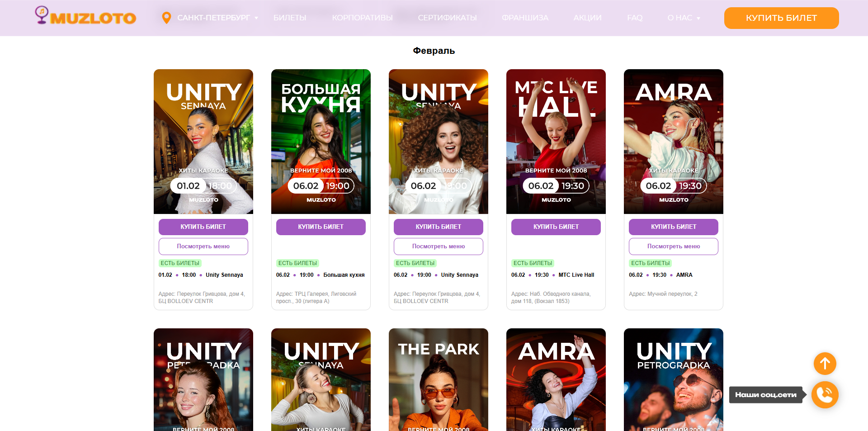This screenshot has width=868, height=431.
Task: Buy ticket for Unity Sennaya 01.02 event
Action: [x=203, y=227]
